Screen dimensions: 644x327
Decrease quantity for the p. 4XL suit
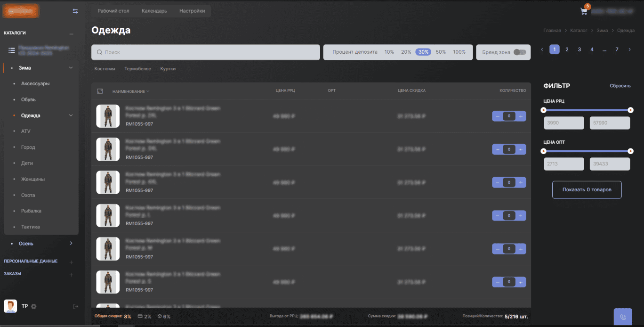coord(498,182)
